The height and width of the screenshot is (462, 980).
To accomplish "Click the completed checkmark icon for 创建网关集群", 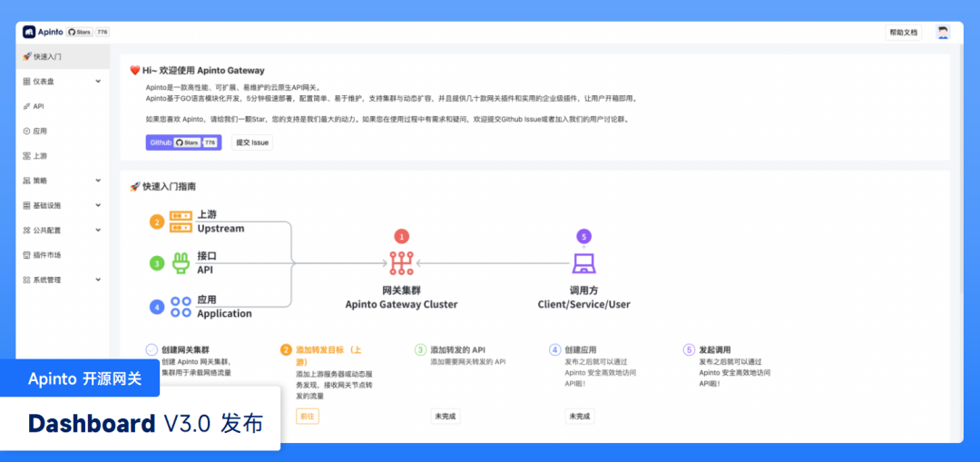I will pos(152,349).
